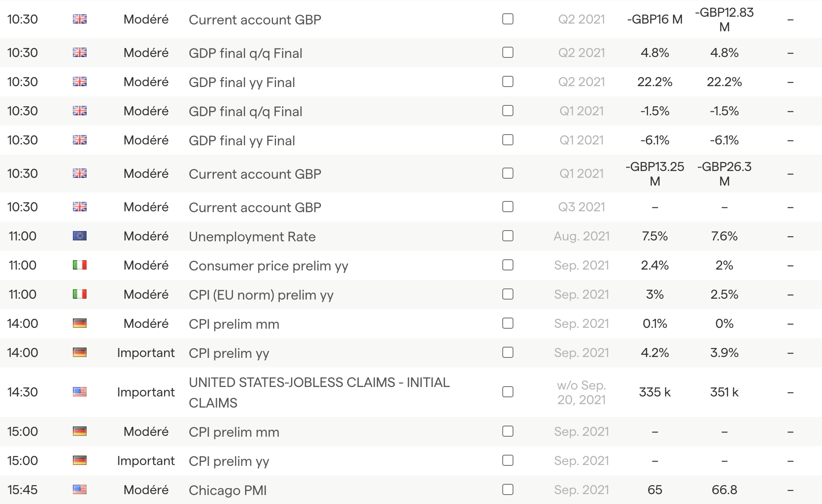
Task: Click the UK flag beside GDP final q/q Q2 2021
Action: click(x=80, y=53)
